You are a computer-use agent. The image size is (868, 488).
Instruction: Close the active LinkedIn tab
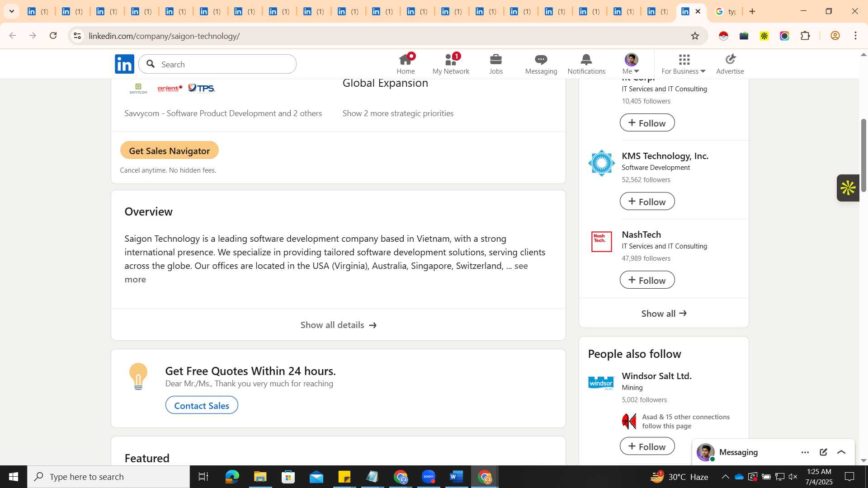[x=698, y=11]
